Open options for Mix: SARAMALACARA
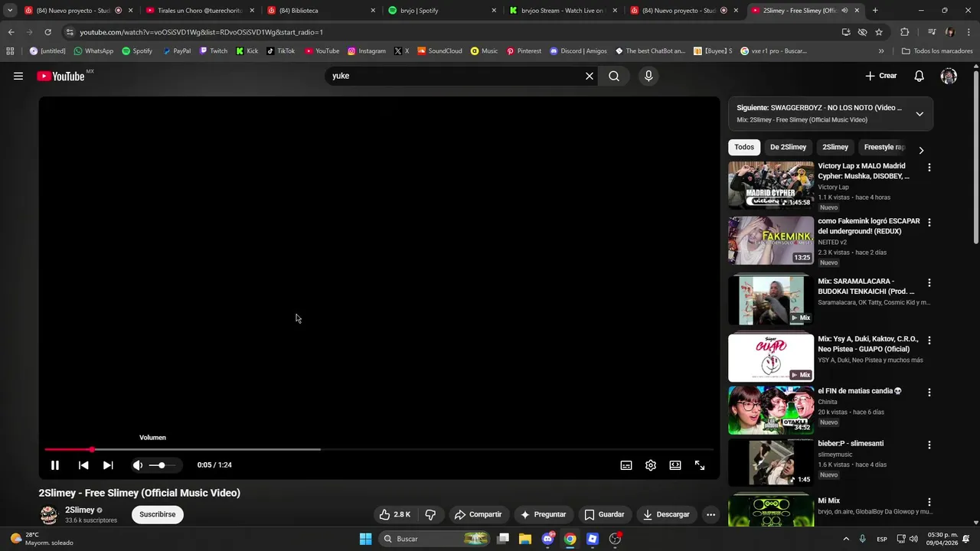 [929, 282]
